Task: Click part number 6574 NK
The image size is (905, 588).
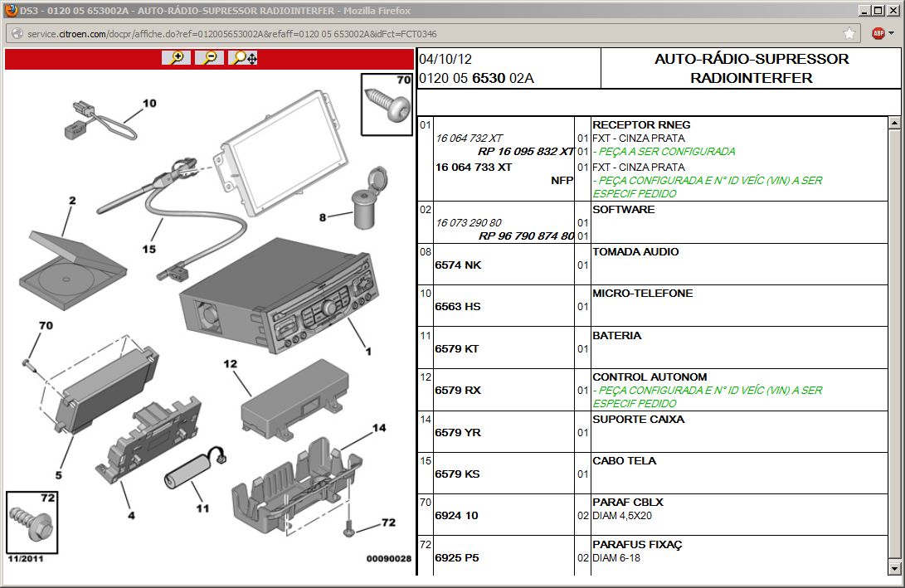Action: [x=458, y=265]
